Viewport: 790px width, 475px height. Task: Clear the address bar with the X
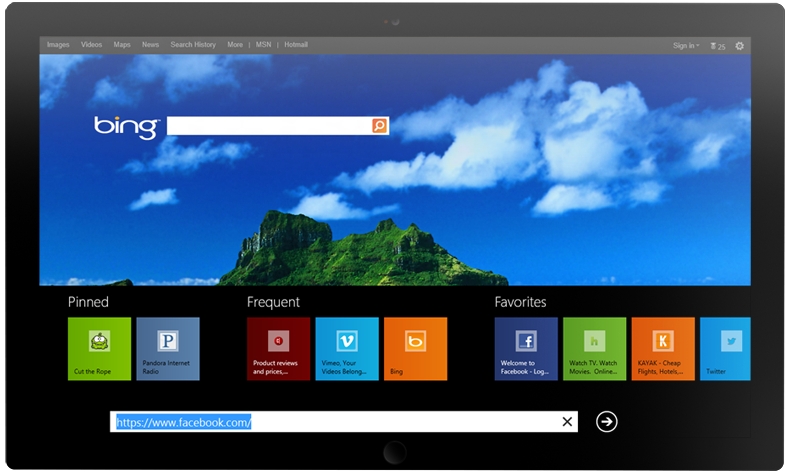(567, 422)
